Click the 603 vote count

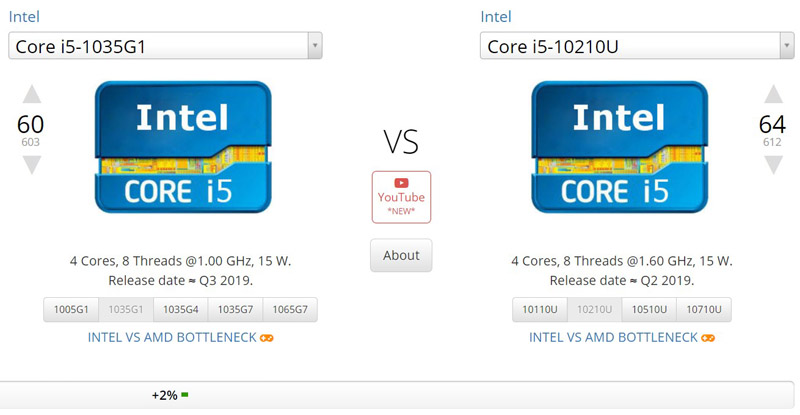point(31,142)
